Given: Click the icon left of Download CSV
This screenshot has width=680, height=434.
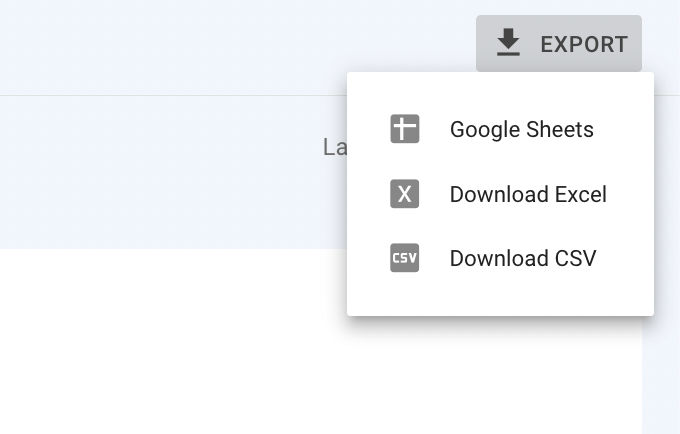Looking at the screenshot, I should [405, 258].
